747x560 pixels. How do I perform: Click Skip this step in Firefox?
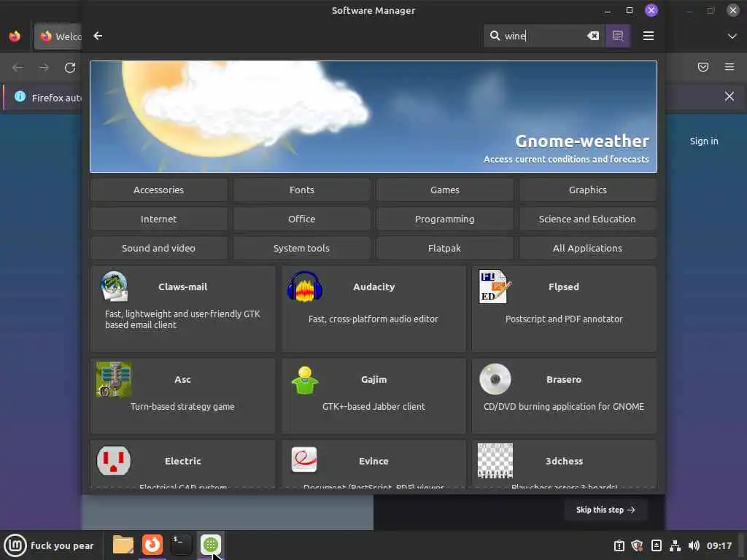(605, 510)
